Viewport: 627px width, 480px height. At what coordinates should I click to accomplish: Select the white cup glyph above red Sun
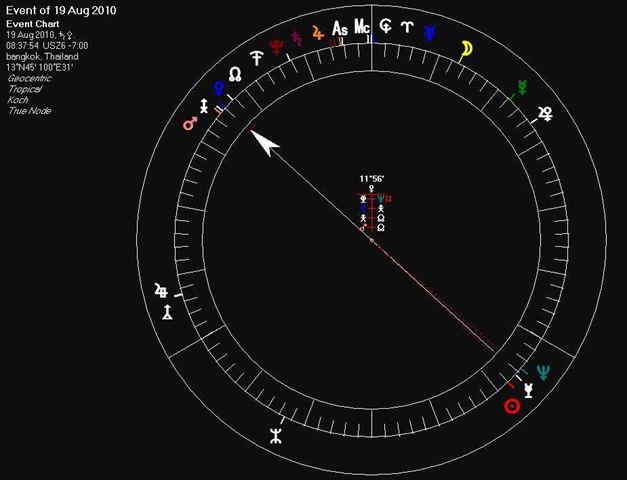529,390
